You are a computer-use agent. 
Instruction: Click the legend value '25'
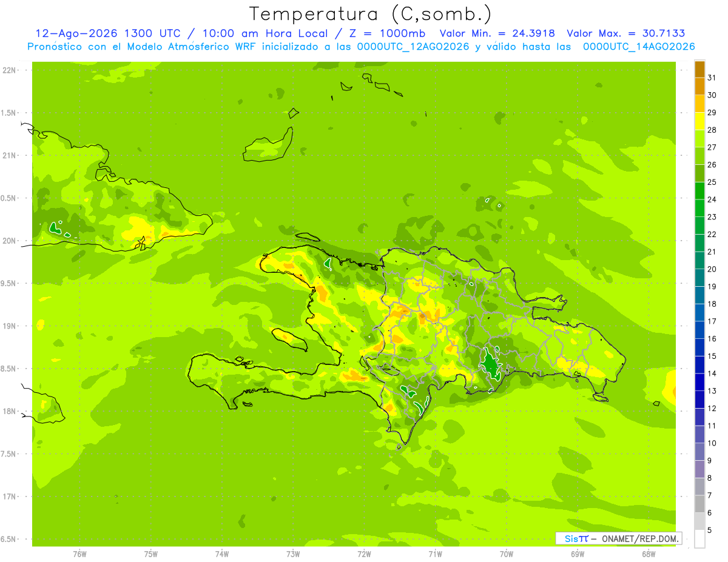click(712, 182)
